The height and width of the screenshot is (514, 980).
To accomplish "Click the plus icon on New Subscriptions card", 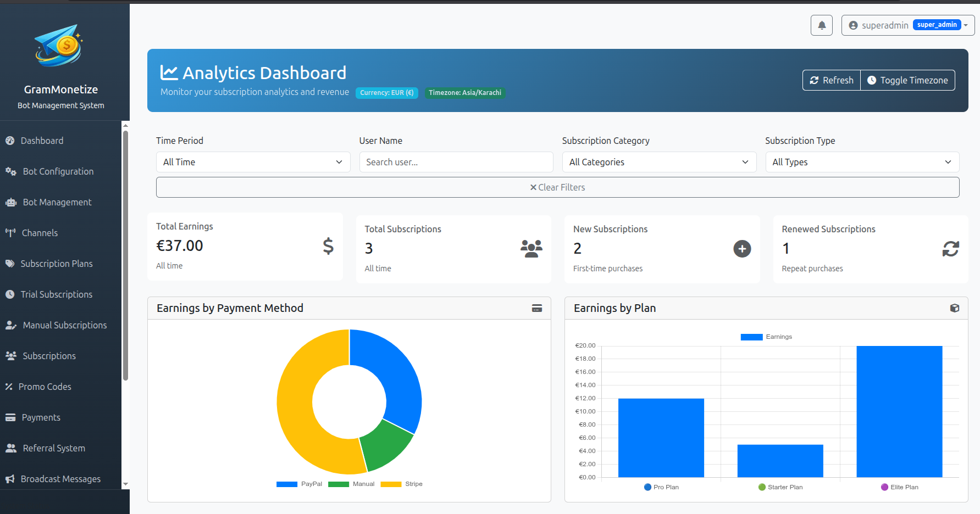I will tap(742, 249).
